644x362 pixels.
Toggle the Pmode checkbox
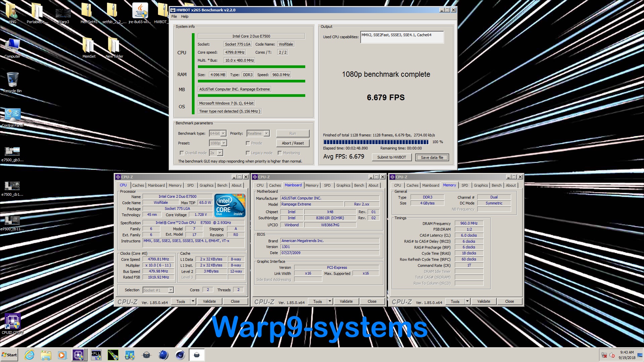tap(248, 143)
